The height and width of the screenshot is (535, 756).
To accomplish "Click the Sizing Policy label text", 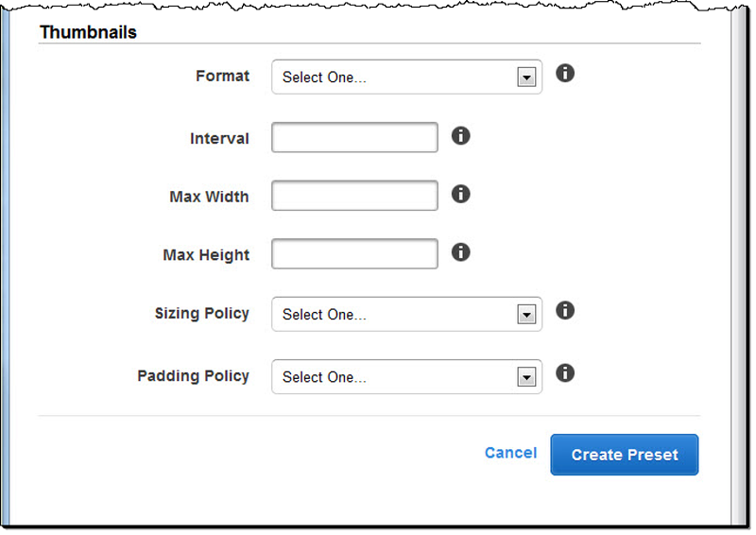I will coord(201,313).
